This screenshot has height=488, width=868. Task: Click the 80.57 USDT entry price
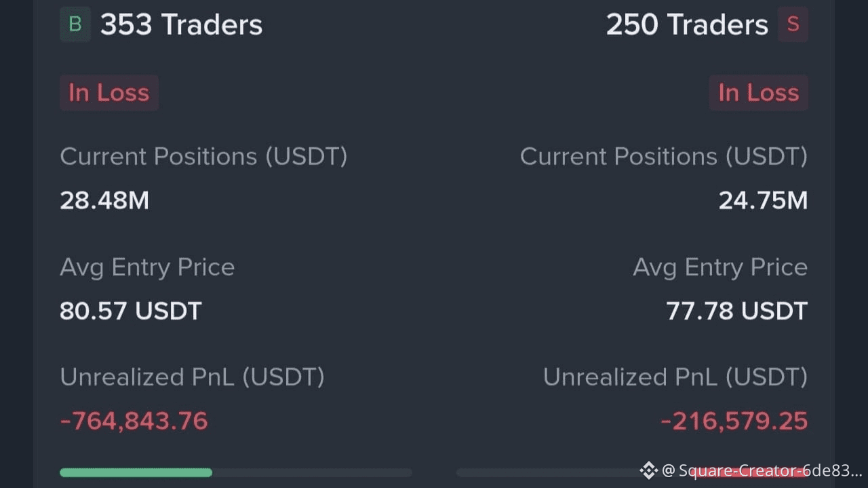coord(131,311)
